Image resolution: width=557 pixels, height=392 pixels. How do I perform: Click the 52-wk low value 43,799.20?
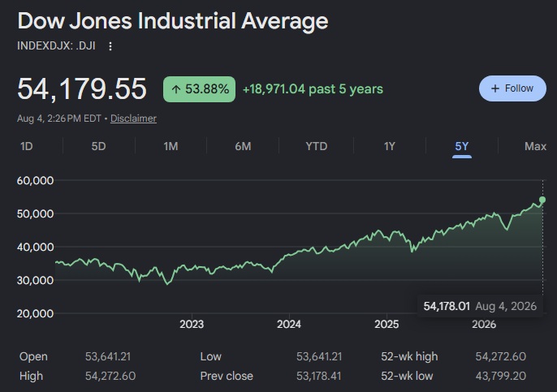click(500, 376)
